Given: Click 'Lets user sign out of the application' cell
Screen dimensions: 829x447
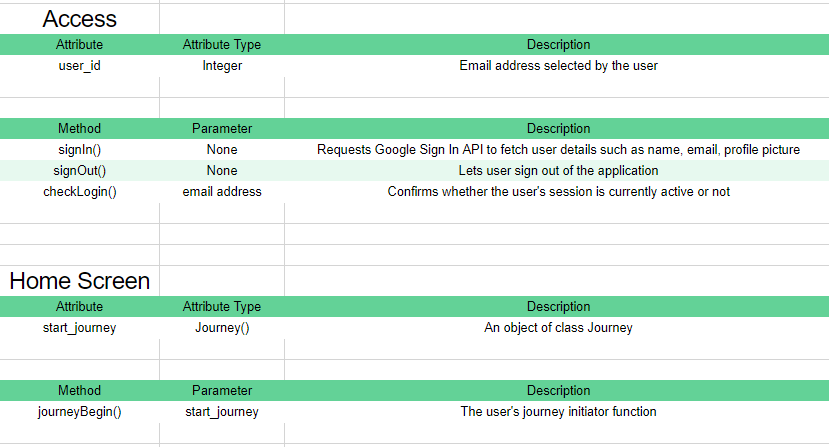Looking at the screenshot, I should point(558,171).
